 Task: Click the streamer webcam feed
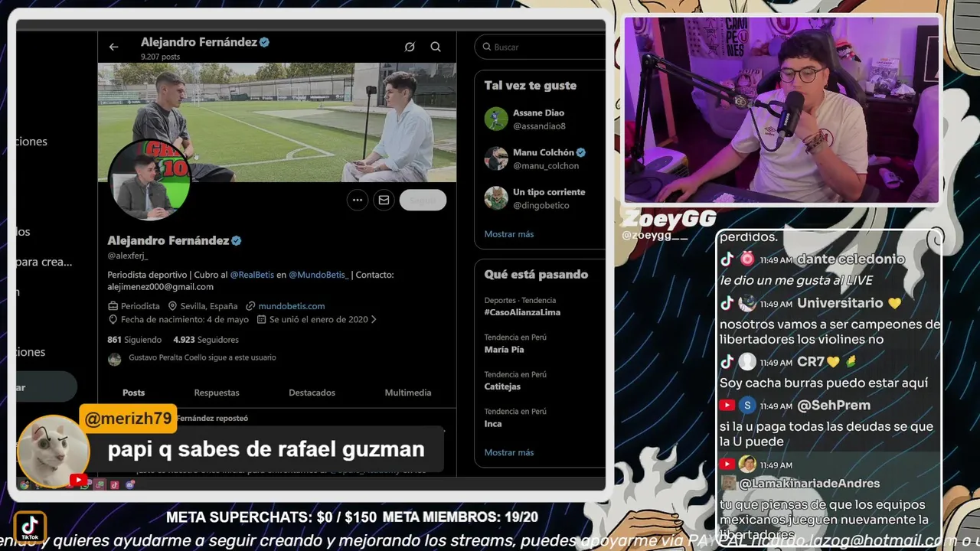click(782, 109)
